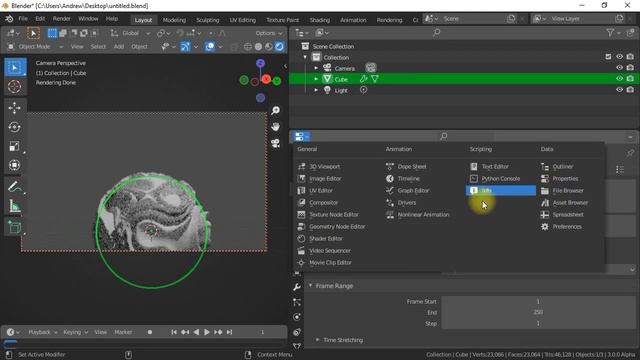The image size is (640, 360).
Task: Open the File menu
Action: point(23,19)
